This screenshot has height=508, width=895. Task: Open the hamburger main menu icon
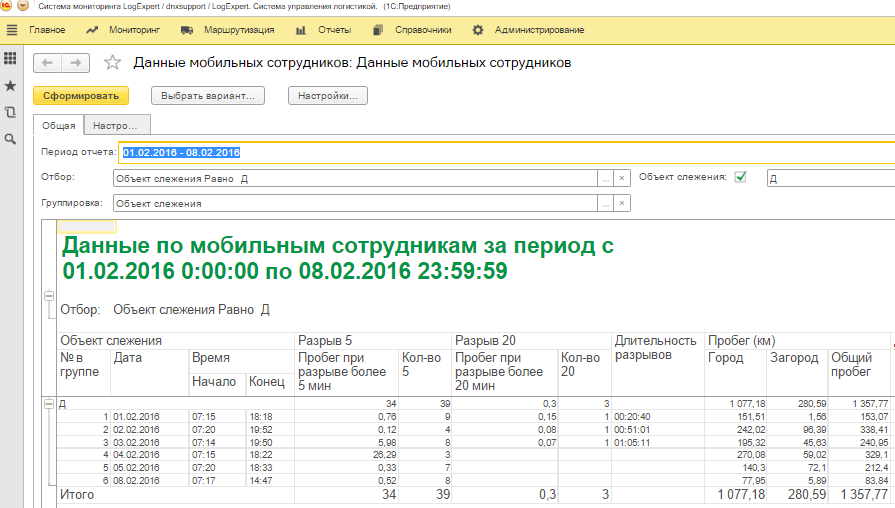click(x=11, y=30)
